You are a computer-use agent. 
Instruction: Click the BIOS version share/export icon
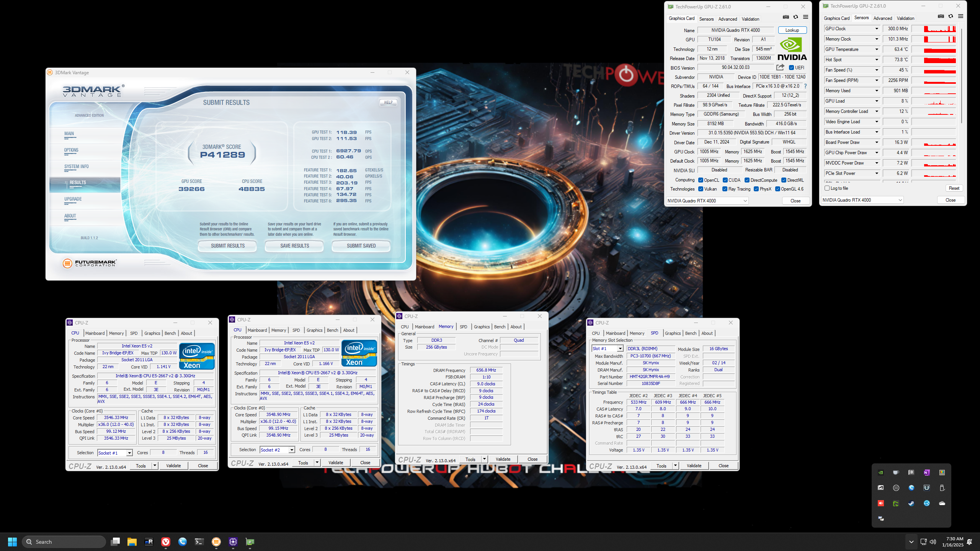pyautogui.click(x=780, y=67)
